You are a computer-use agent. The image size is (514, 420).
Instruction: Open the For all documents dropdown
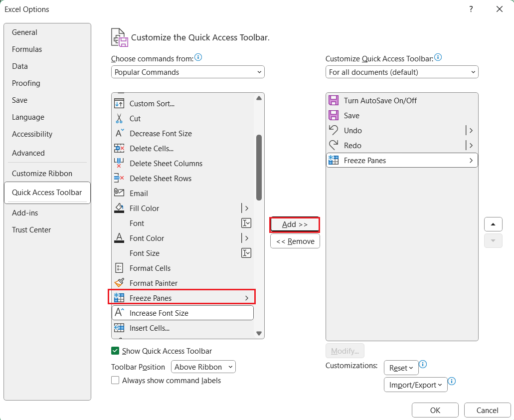pyautogui.click(x=402, y=72)
